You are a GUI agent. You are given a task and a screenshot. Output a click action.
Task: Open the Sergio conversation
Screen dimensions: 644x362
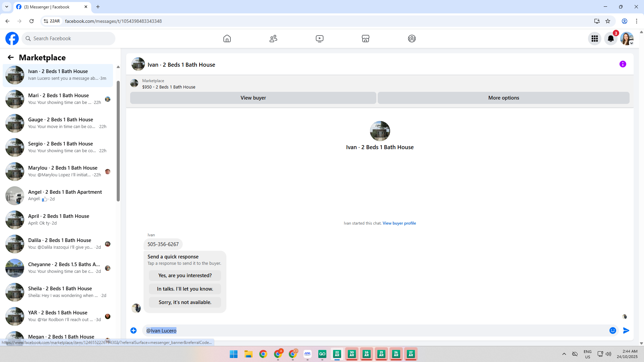click(58, 147)
